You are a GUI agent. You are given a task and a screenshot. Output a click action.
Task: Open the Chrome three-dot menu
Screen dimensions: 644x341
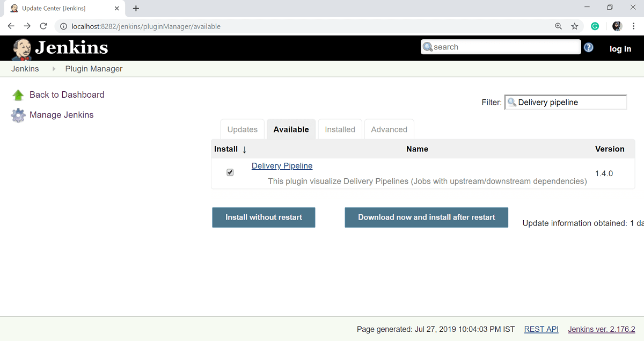coord(633,26)
